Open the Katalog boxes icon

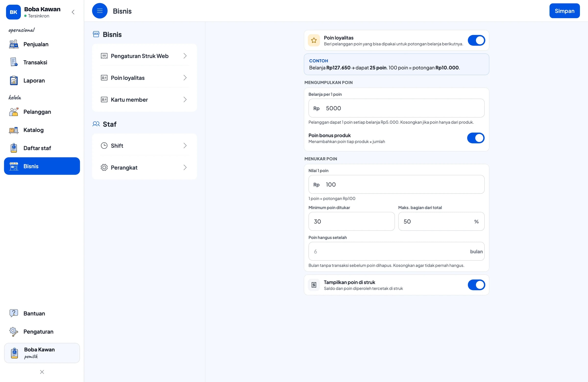(x=14, y=130)
